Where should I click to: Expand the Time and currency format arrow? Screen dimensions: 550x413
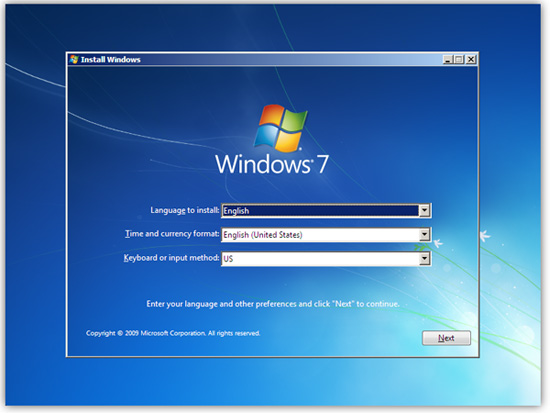pyautogui.click(x=424, y=234)
